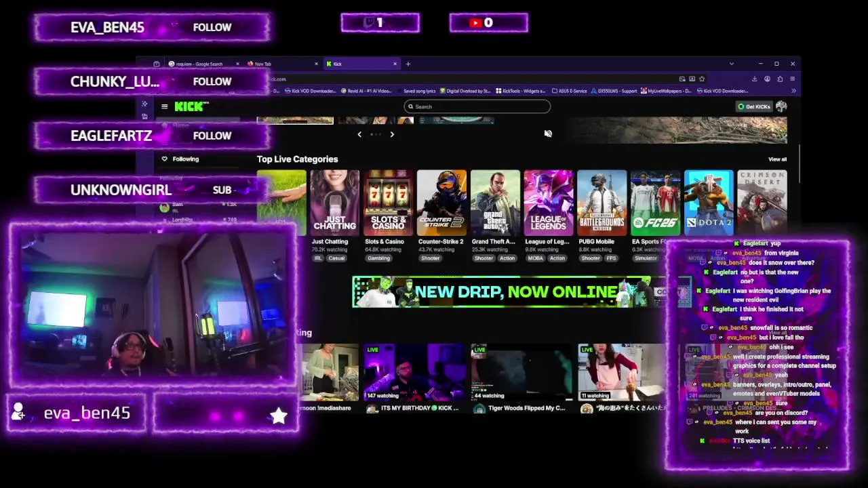The image size is (868, 488).
Task: Open the Just Chatting category card
Action: click(334, 203)
